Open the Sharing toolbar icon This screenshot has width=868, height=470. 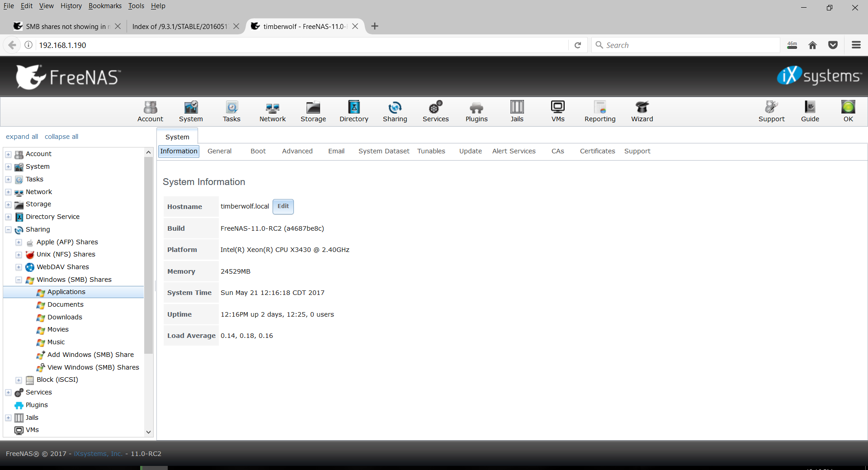[x=395, y=111]
